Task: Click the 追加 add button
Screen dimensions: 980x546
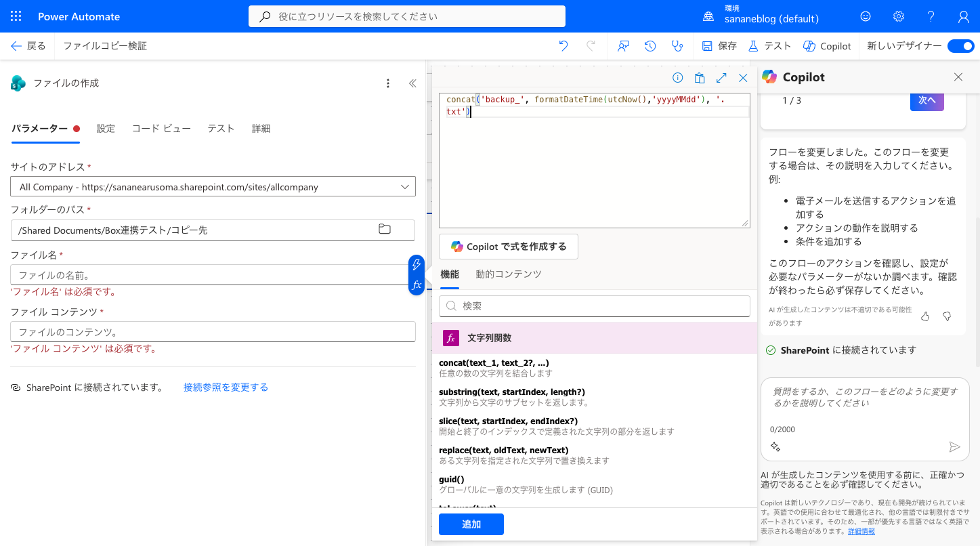Action: (471, 524)
